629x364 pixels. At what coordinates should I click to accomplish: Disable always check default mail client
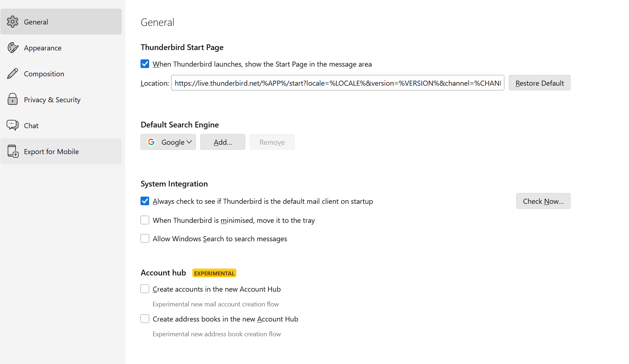click(x=145, y=201)
